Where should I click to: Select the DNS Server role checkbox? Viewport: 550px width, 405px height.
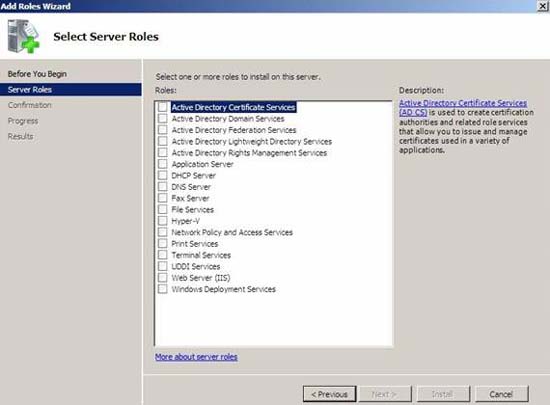162,187
